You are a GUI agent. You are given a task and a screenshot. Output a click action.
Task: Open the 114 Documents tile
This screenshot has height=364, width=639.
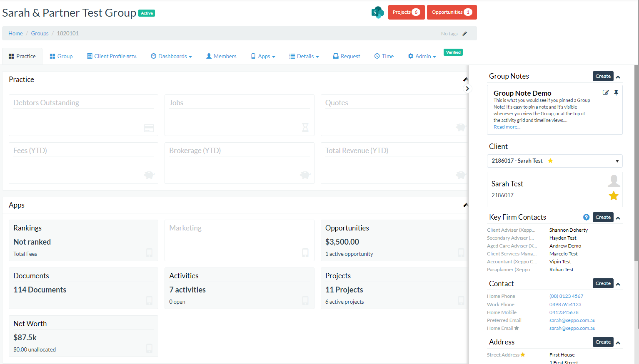click(x=83, y=288)
